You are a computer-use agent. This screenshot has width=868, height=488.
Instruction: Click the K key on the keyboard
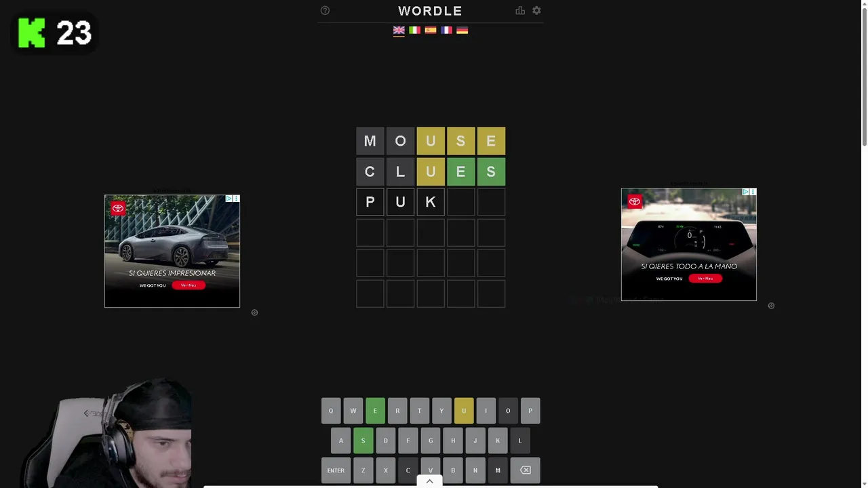pos(497,441)
